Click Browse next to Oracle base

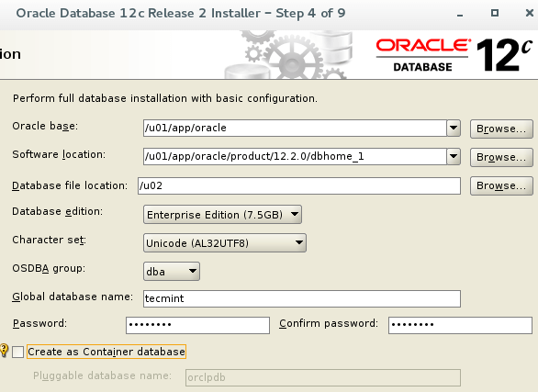click(501, 129)
